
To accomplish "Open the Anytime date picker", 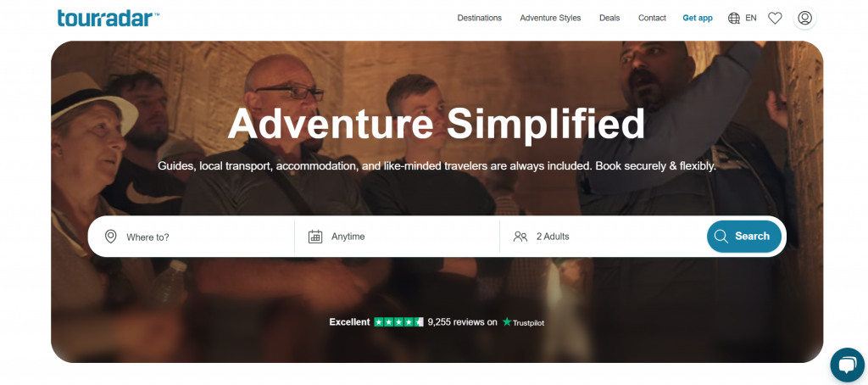I will click(x=397, y=237).
